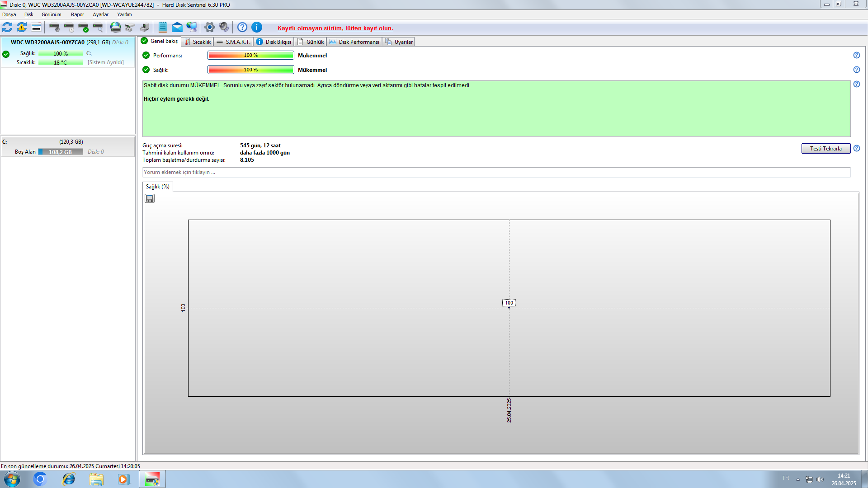Click the refresh disk status icon
The width and height of the screenshot is (868, 488).
pos(7,28)
